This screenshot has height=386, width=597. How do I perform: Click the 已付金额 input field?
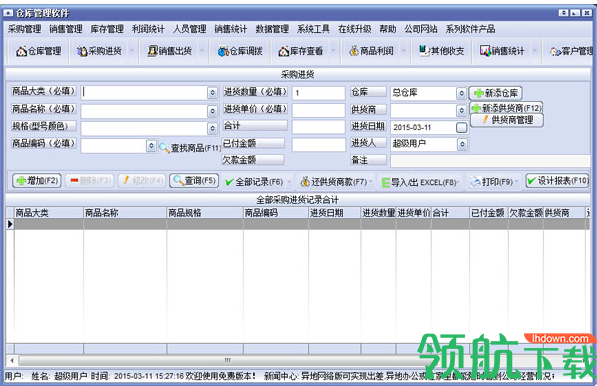point(318,145)
